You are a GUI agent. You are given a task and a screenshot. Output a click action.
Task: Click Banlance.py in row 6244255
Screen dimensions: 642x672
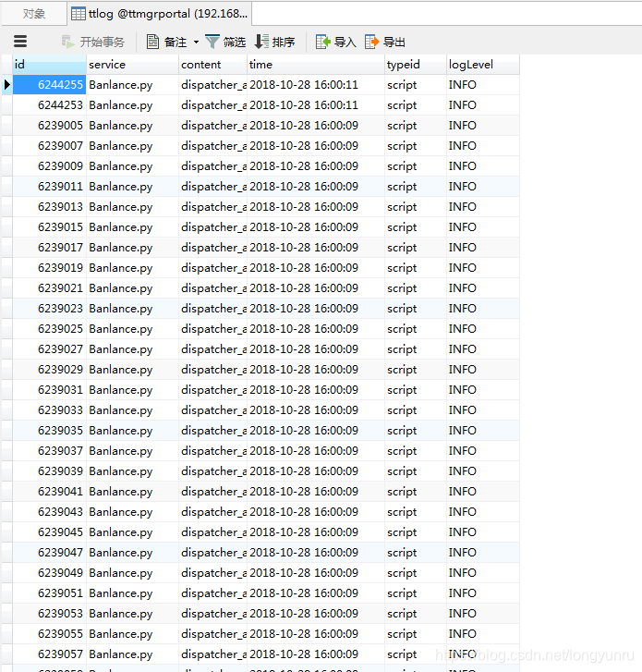[132, 85]
